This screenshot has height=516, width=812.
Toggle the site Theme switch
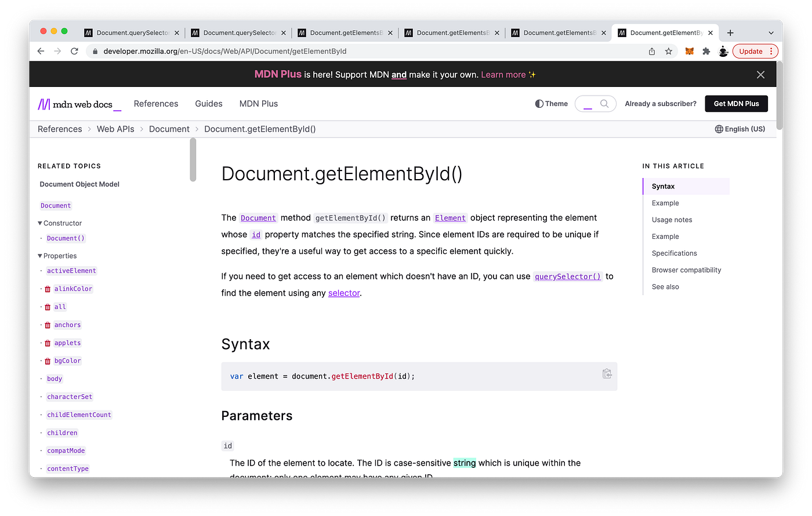pyautogui.click(x=550, y=103)
